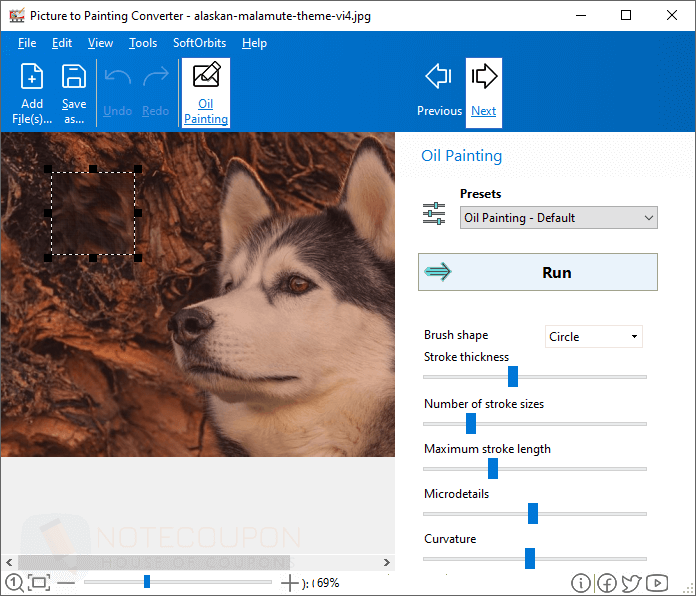Open the SoftOrbits menu
Viewport: 696px width, 596px height.
pyautogui.click(x=199, y=43)
